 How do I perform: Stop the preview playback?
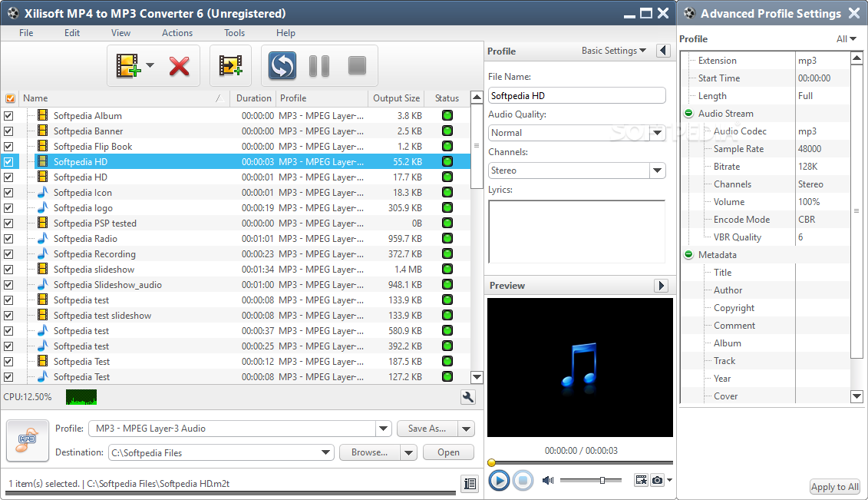(x=523, y=480)
